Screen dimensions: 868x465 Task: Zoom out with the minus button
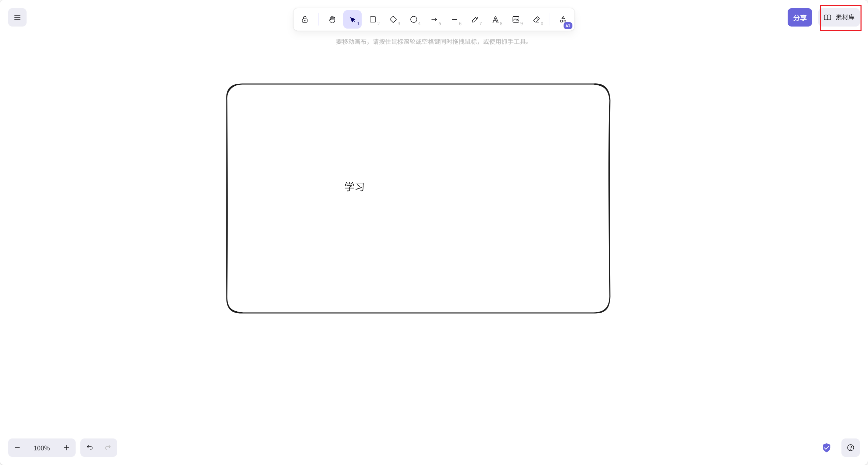click(x=17, y=448)
